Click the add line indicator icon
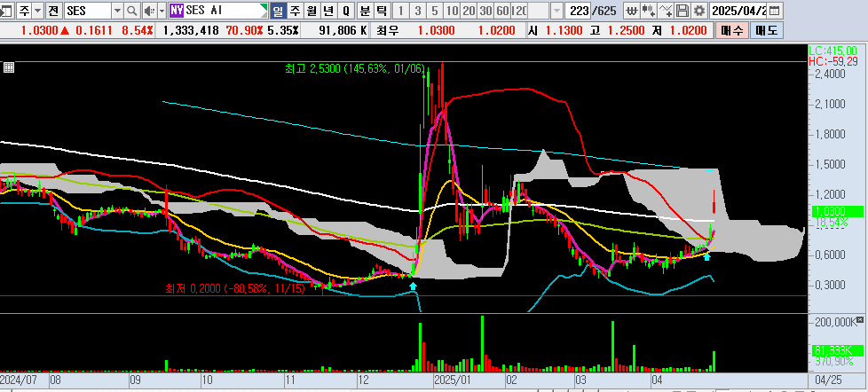Image resolution: width=868 pixels, height=392 pixels. [x=666, y=10]
